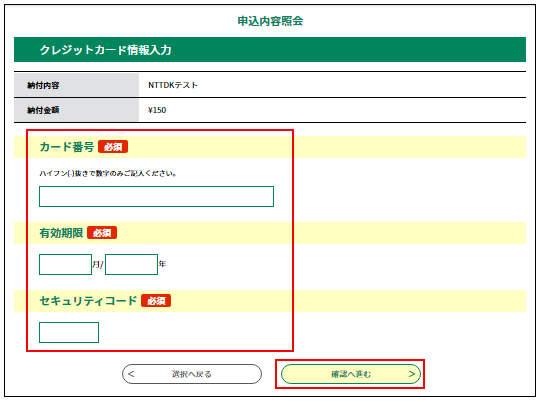Click the 申込内容照会 page title

(270, 21)
